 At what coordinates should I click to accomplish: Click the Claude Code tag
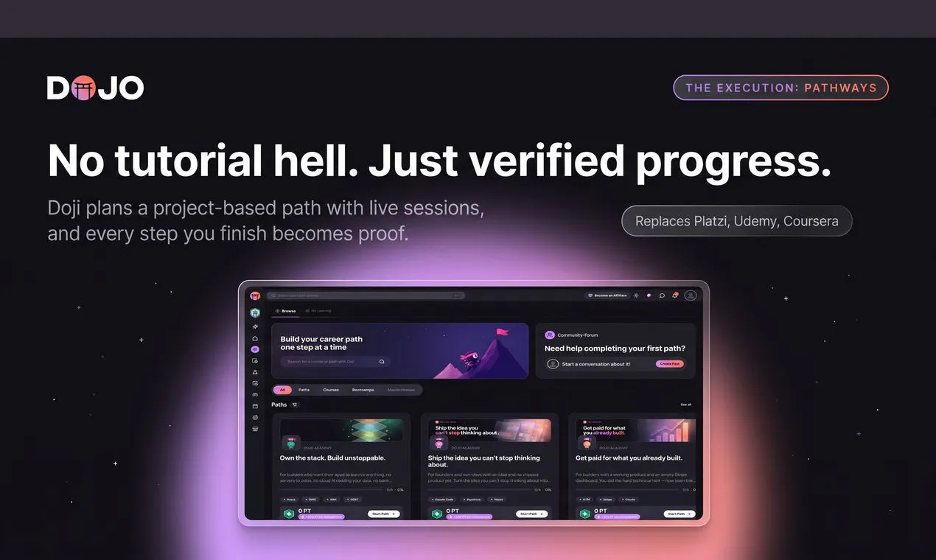444,500
